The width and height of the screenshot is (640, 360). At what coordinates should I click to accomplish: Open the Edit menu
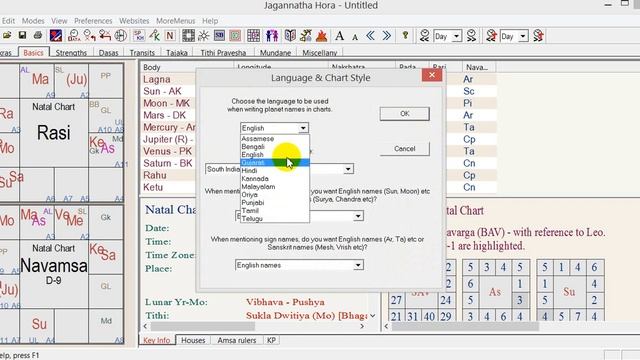[8, 21]
